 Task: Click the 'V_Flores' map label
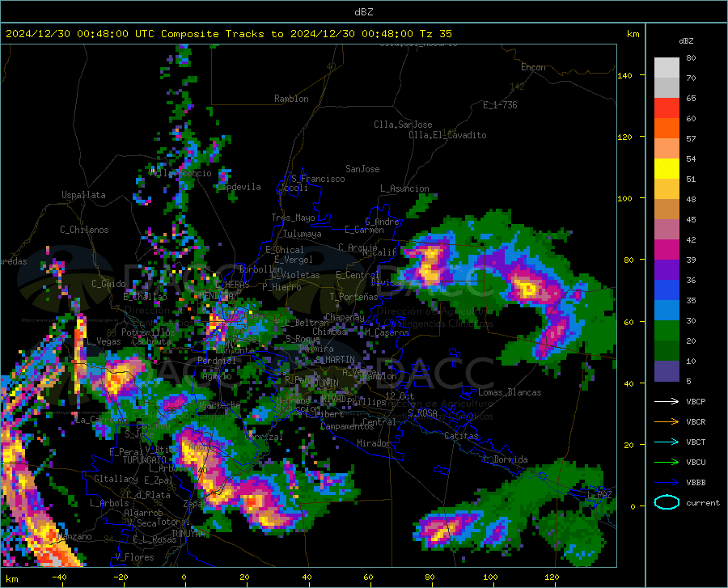pyautogui.click(x=134, y=557)
